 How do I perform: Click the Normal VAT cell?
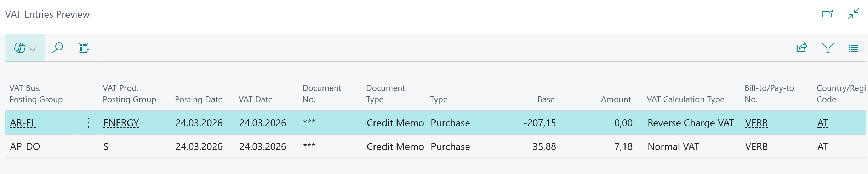(x=673, y=146)
